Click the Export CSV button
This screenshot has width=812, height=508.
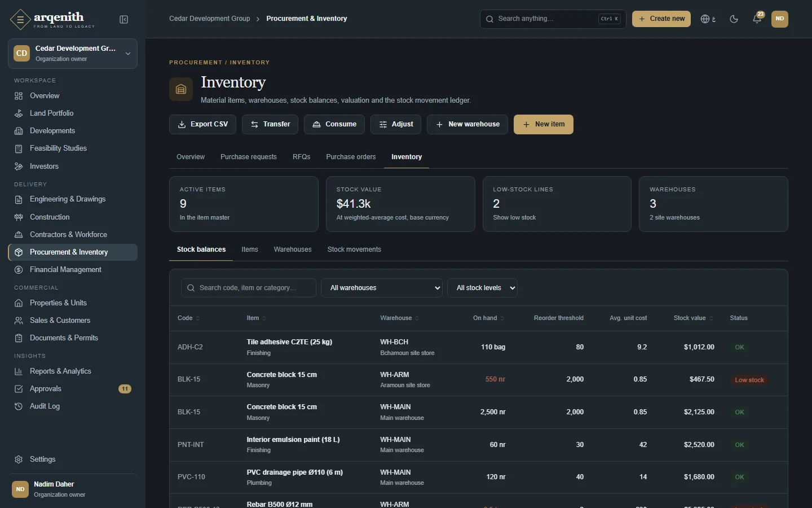tap(203, 125)
